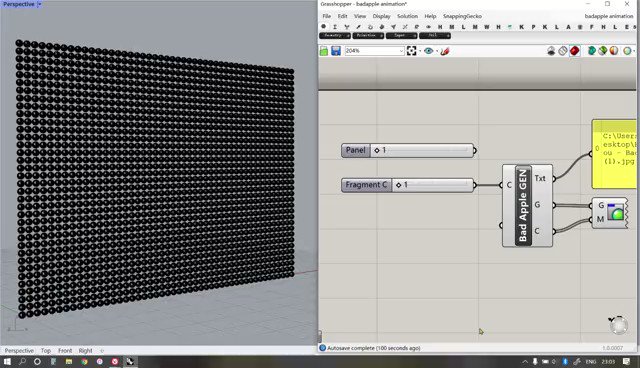Screen dimensions: 640x368
Task: Click the Zoom Extents icon
Action: pos(411,51)
